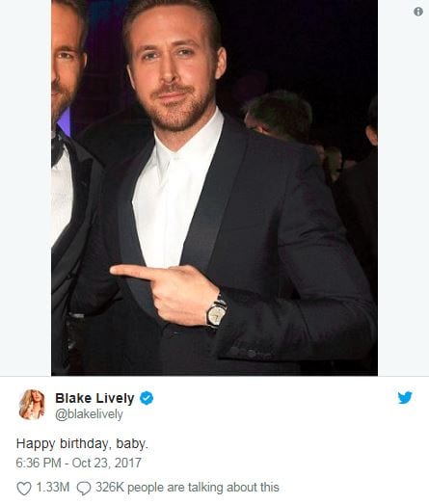Click the reply speech bubble icon

click(84, 489)
